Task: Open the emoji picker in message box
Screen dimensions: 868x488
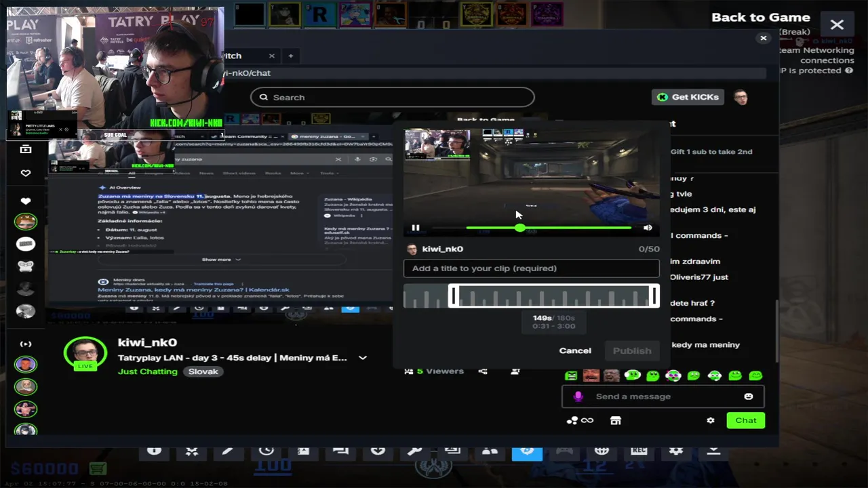Action: [x=749, y=396]
